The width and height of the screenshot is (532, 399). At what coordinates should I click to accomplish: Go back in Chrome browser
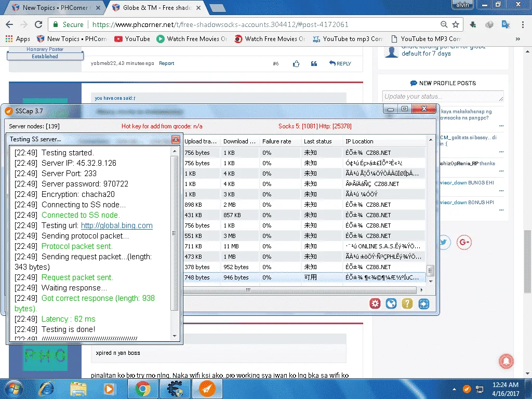pos(9,24)
